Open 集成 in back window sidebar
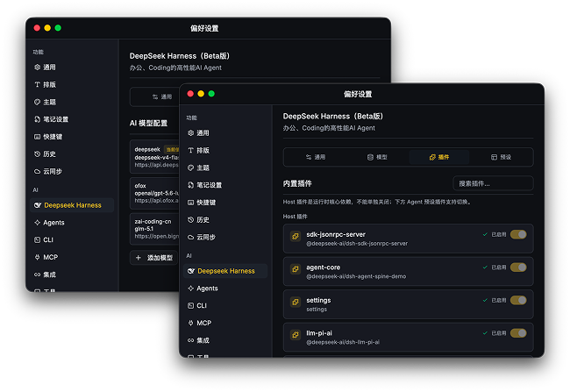The width and height of the screenshot is (570, 392). 45,274
